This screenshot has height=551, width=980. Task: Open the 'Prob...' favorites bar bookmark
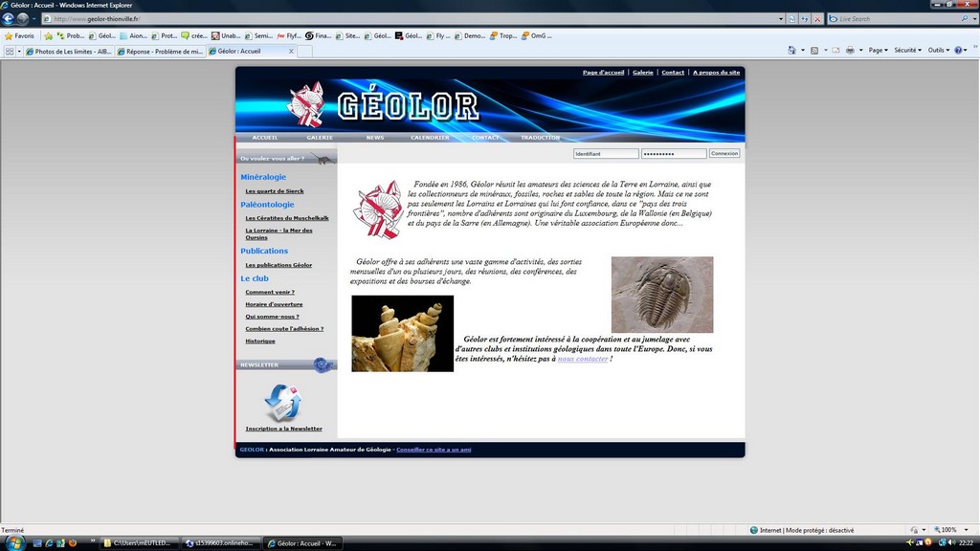click(x=71, y=35)
